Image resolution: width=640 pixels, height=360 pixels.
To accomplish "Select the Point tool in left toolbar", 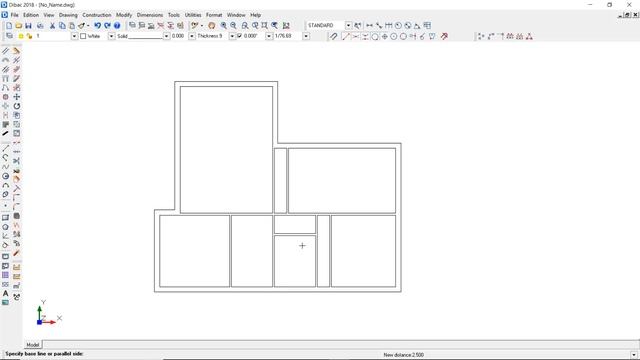I will (x=5, y=206).
